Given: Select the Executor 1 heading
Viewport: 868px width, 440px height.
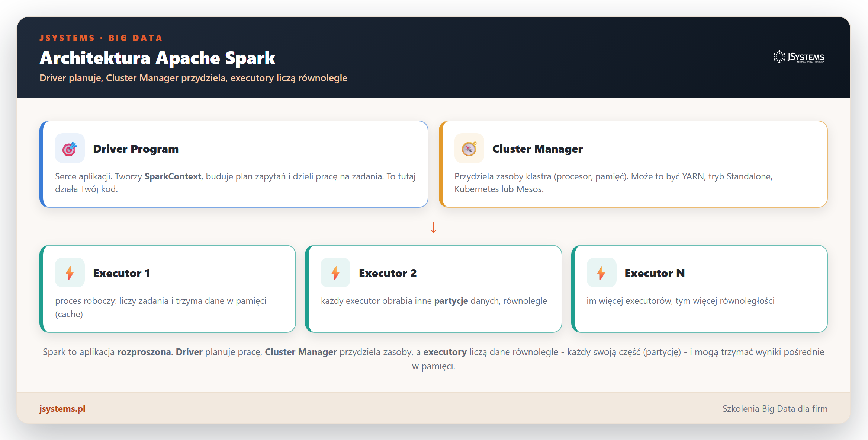Looking at the screenshot, I should tap(121, 273).
